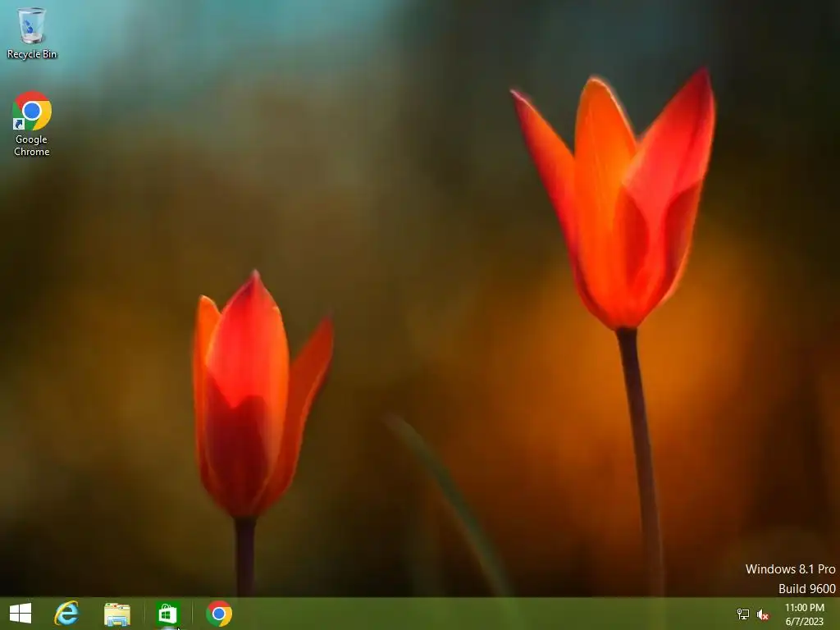Click the muted volume tray icon
840x630 pixels.
tap(762, 614)
